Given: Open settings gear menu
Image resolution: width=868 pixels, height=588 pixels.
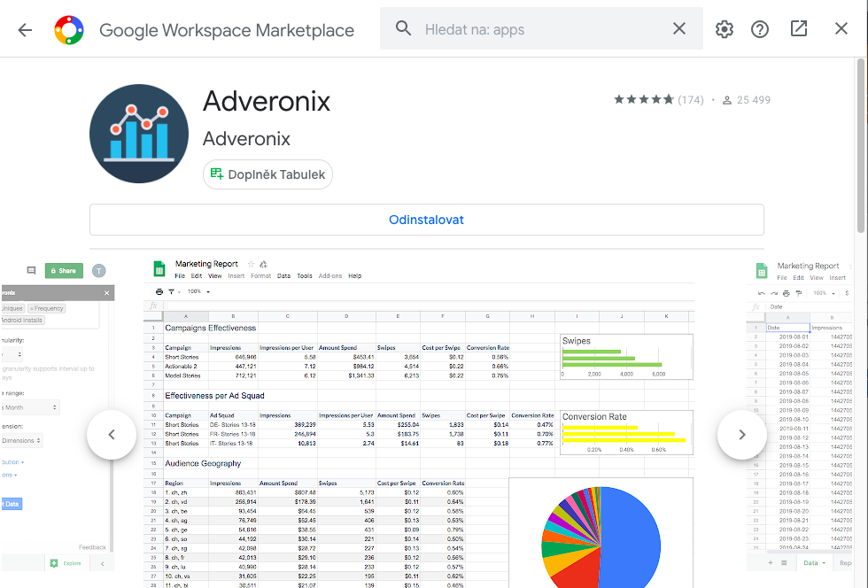Looking at the screenshot, I should point(725,29).
